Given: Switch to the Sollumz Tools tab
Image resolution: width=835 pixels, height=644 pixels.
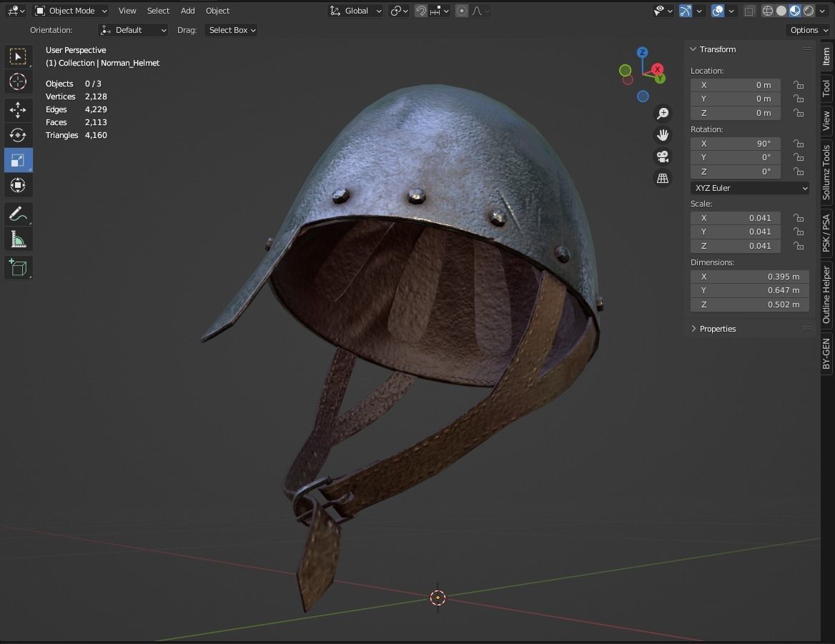Looking at the screenshot, I should pyautogui.click(x=826, y=172).
